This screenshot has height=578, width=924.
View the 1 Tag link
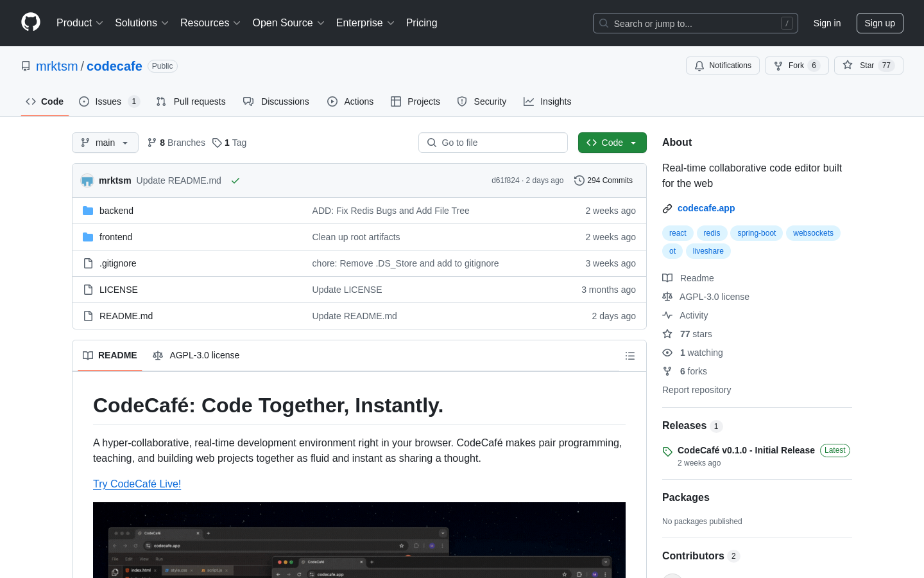point(230,143)
